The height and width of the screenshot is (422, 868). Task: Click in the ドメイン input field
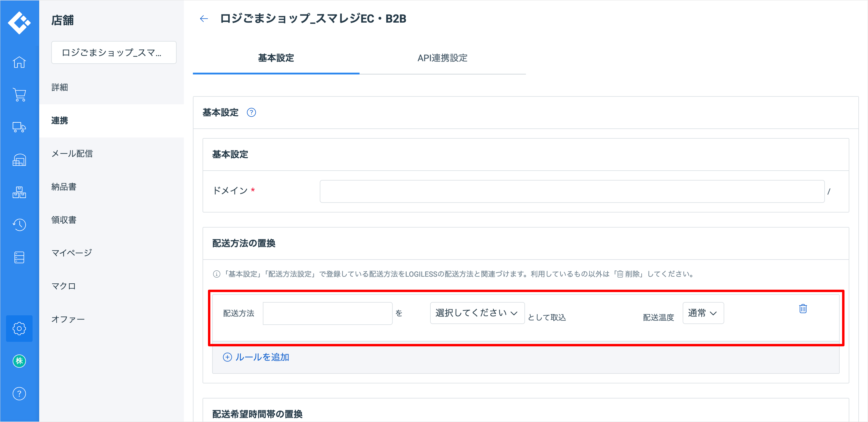click(571, 191)
